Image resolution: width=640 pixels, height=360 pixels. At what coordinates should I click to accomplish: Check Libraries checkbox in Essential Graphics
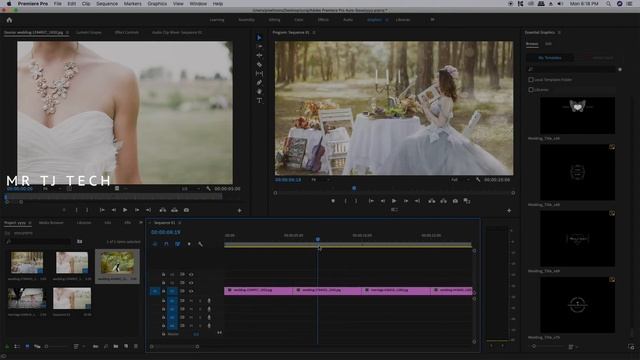pos(531,89)
